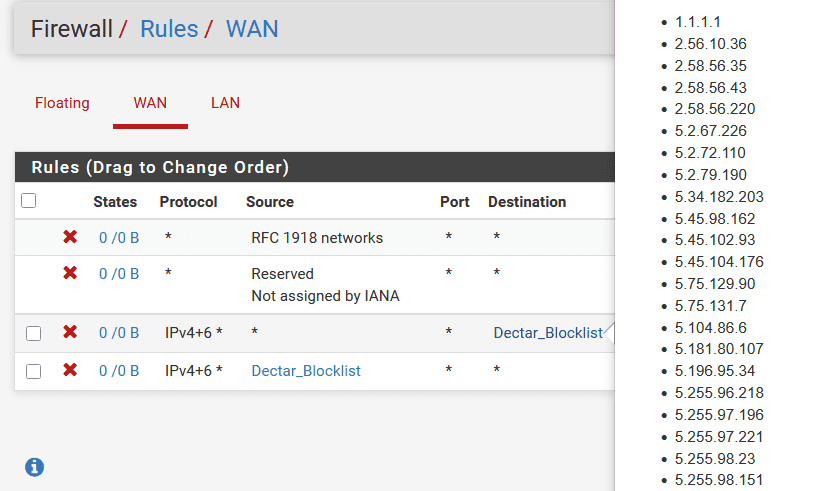Image resolution: width=832 pixels, height=491 pixels.
Task: Switch to the Floating tab
Action: point(62,103)
